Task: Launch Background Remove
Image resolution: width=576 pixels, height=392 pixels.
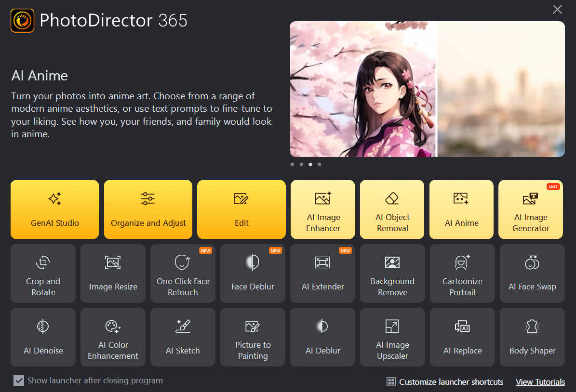Action: tap(392, 274)
